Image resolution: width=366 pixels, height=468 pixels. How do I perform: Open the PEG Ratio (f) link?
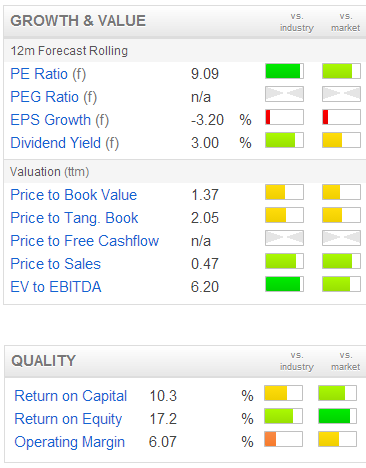[54, 97]
